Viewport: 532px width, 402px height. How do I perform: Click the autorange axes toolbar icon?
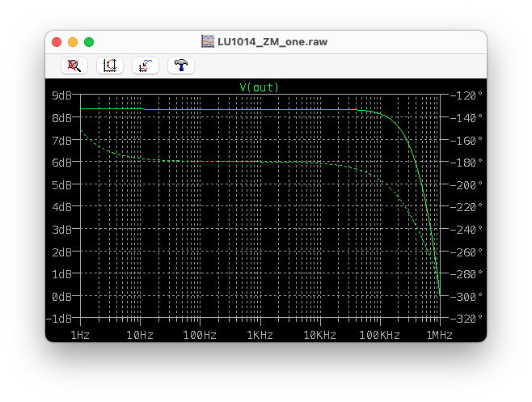pos(110,66)
